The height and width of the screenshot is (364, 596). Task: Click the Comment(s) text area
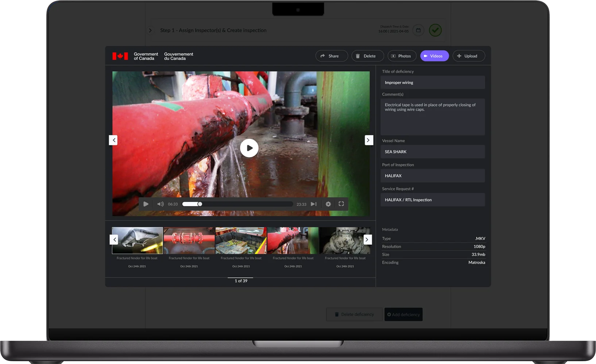click(433, 117)
